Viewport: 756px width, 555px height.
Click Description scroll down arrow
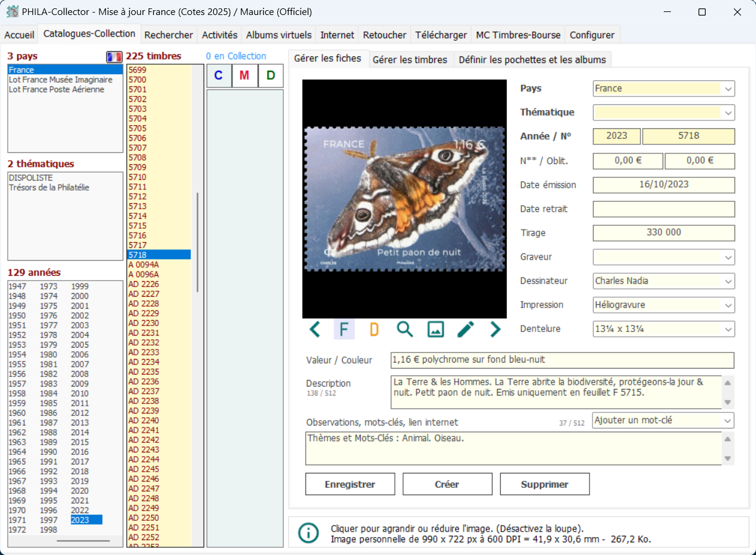point(728,403)
